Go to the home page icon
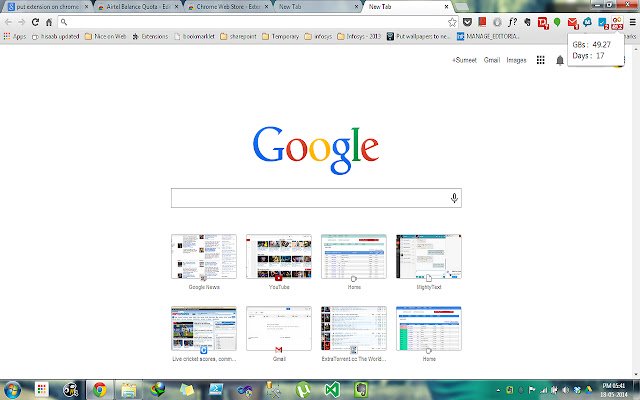 click(x=49, y=22)
